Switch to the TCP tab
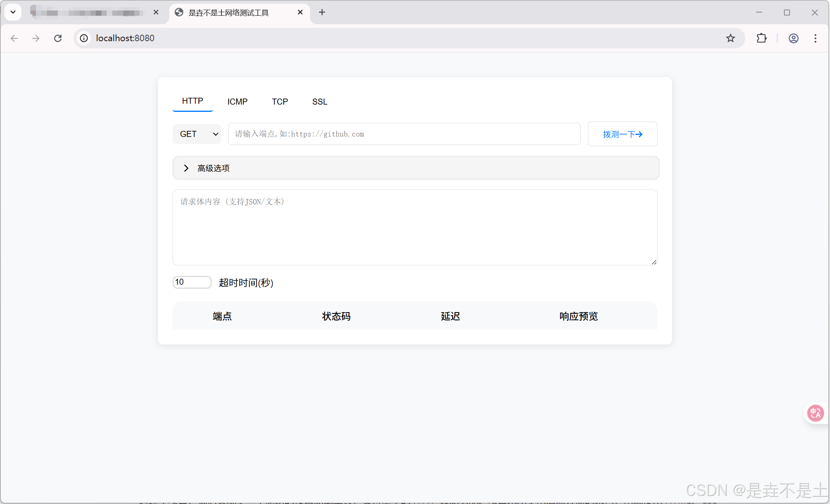 280,102
